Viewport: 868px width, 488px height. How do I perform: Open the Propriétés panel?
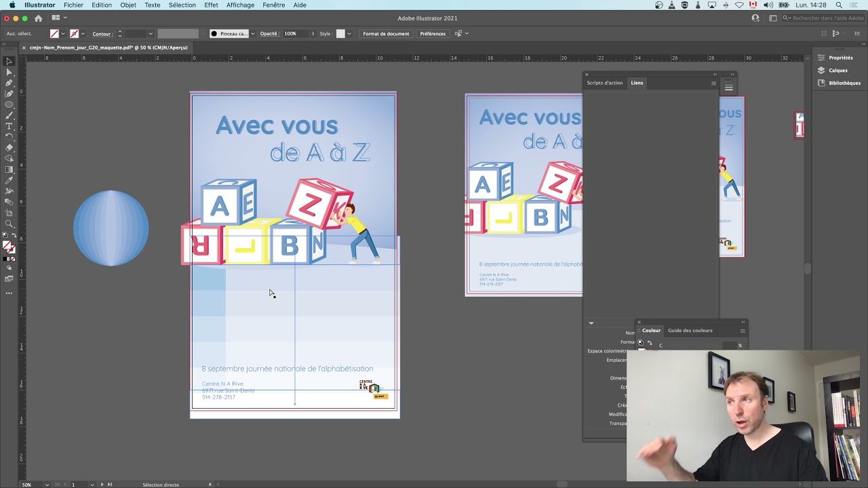click(835, 58)
